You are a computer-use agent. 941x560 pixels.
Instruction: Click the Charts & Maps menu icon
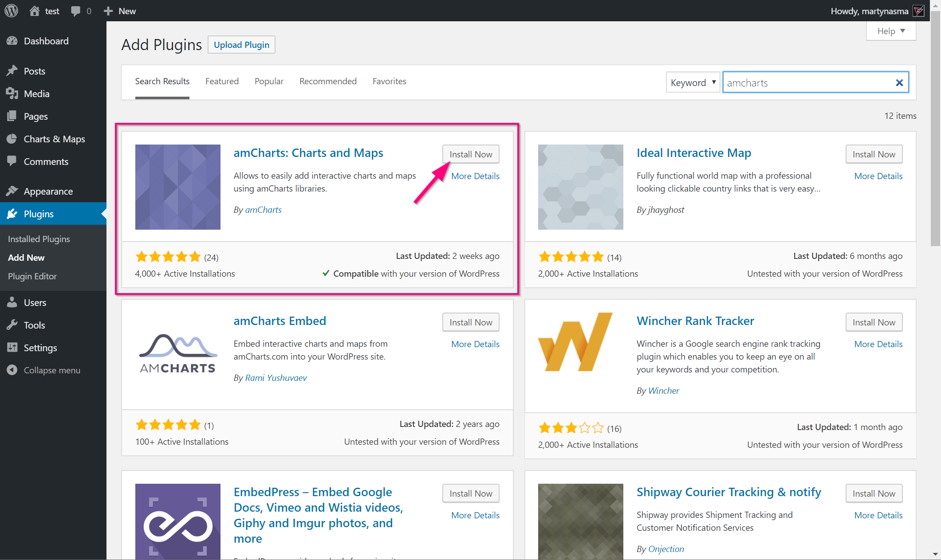point(13,139)
